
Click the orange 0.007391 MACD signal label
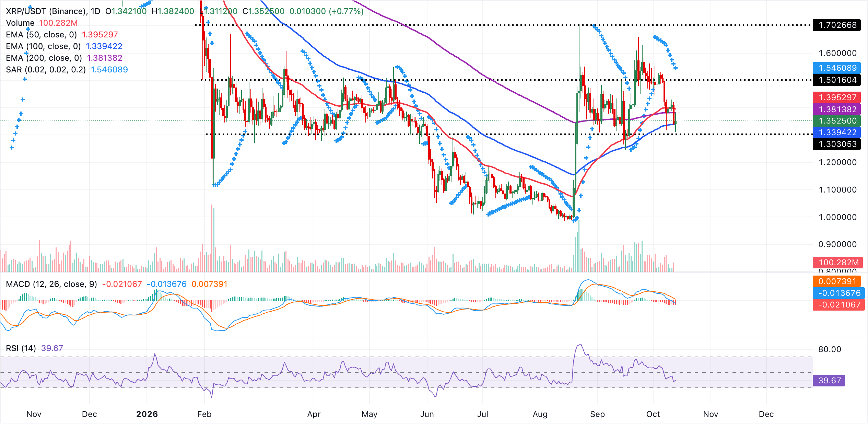pyautogui.click(x=837, y=281)
